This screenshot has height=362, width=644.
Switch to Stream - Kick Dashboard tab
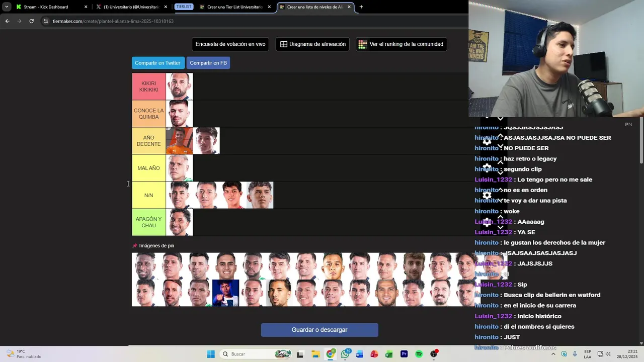[51, 7]
